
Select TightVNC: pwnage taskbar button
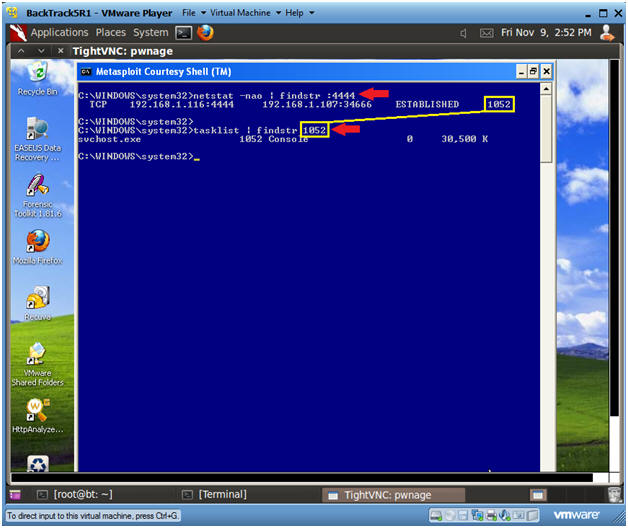click(393, 496)
